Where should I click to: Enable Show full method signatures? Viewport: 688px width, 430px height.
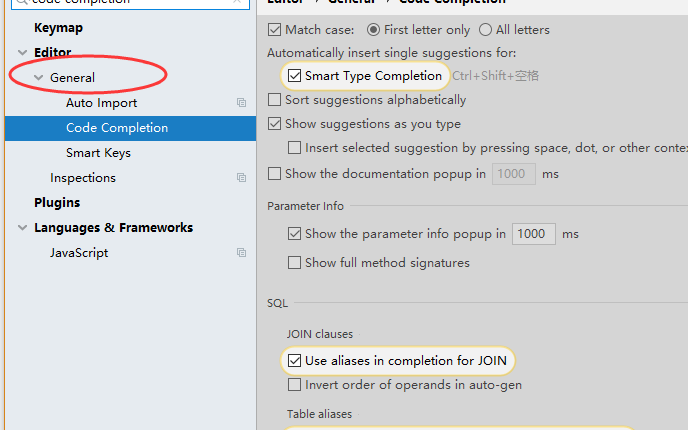[x=295, y=263]
